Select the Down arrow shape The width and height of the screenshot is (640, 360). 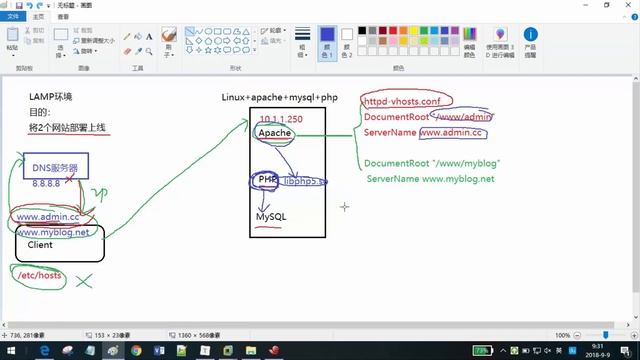point(189,50)
